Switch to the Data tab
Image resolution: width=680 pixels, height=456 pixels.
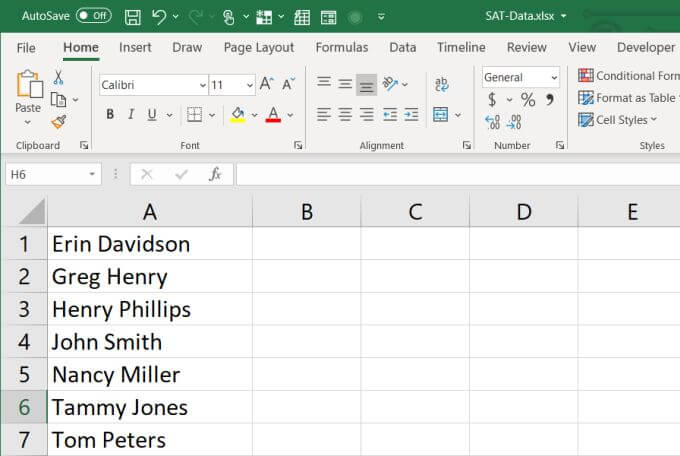(402, 47)
